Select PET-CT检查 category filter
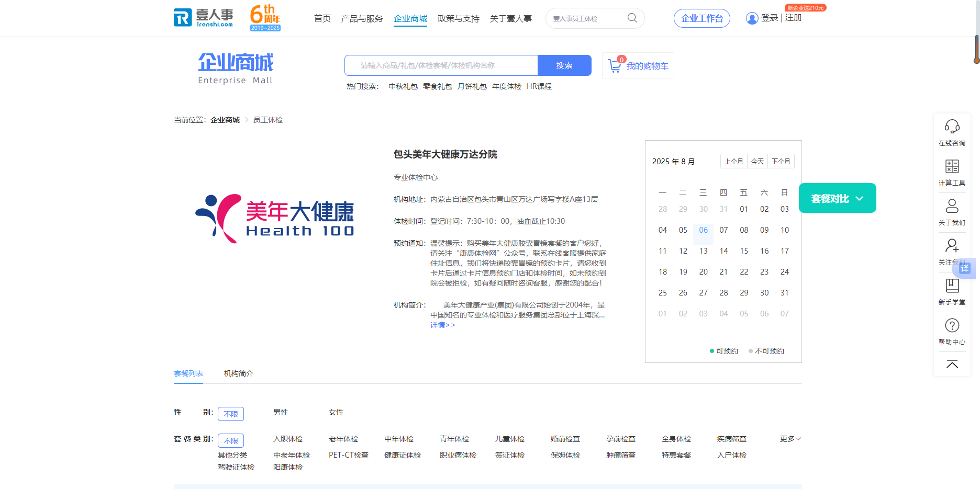The image size is (980, 489). [349, 456]
